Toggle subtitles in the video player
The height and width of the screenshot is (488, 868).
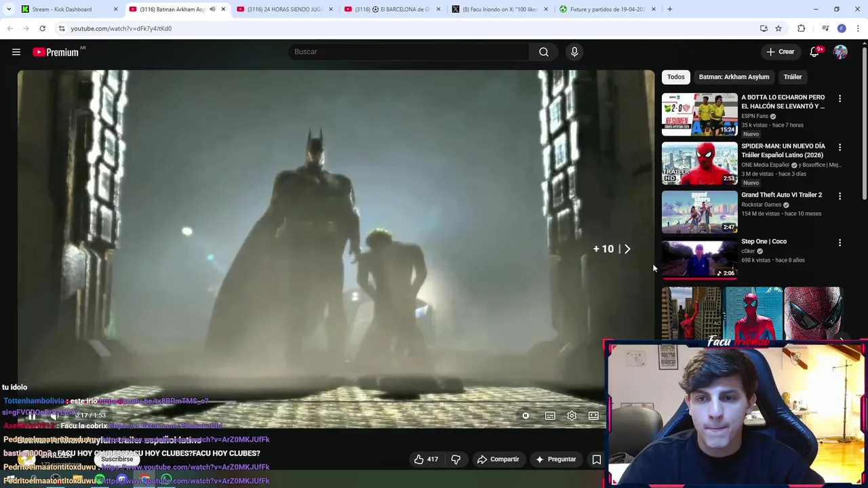(550, 416)
